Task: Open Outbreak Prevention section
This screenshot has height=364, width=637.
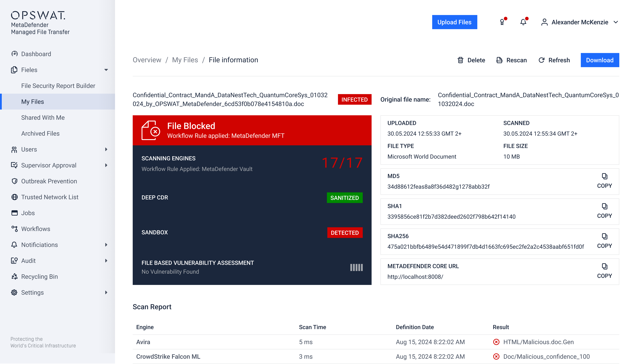Action: (49, 181)
